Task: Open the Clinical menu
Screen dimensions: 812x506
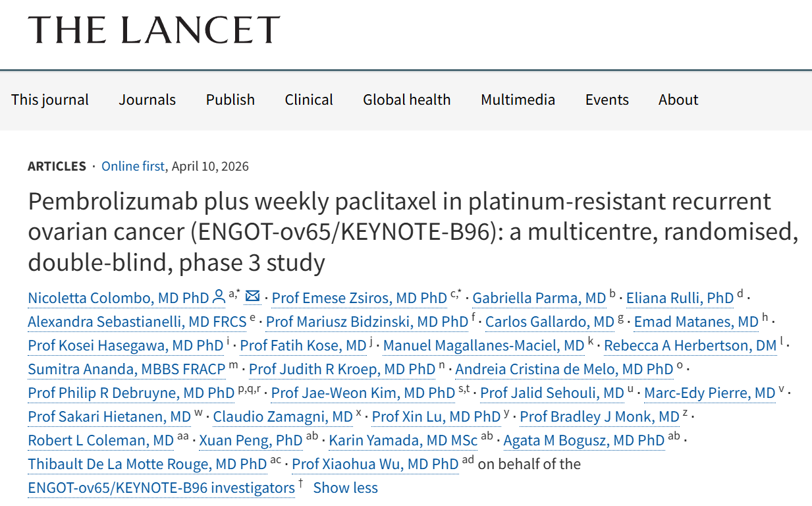Action: pyautogui.click(x=309, y=99)
